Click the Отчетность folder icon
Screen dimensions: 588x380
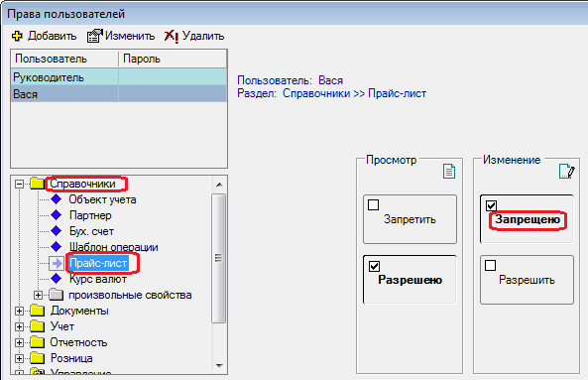[37, 342]
